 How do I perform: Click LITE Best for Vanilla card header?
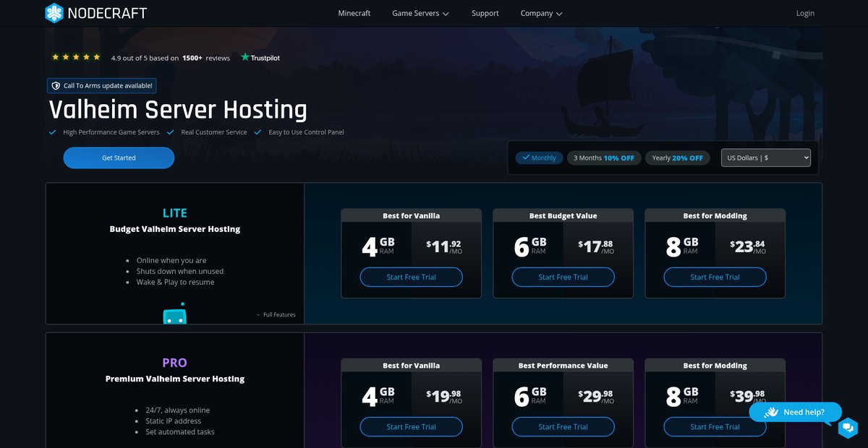412,215
